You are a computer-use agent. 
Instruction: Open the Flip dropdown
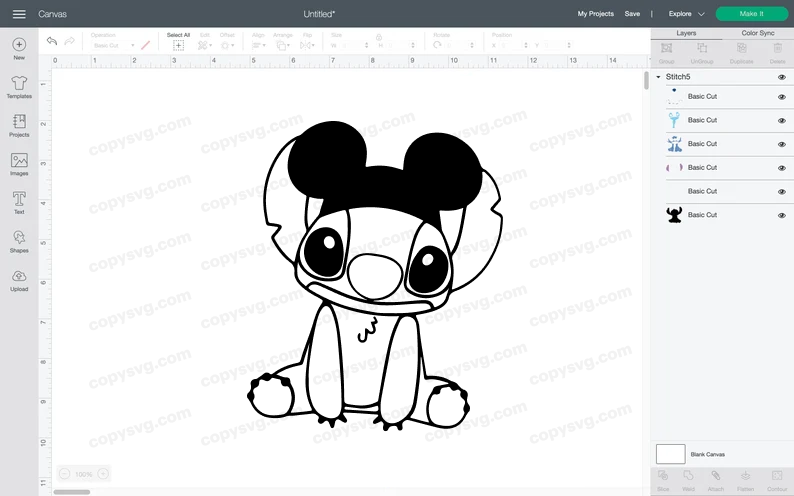point(307,46)
